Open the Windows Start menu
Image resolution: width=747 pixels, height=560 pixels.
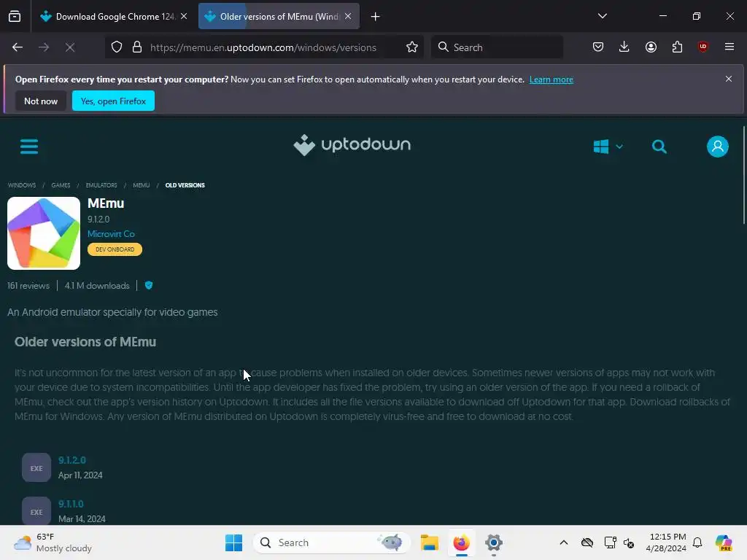[x=233, y=542]
